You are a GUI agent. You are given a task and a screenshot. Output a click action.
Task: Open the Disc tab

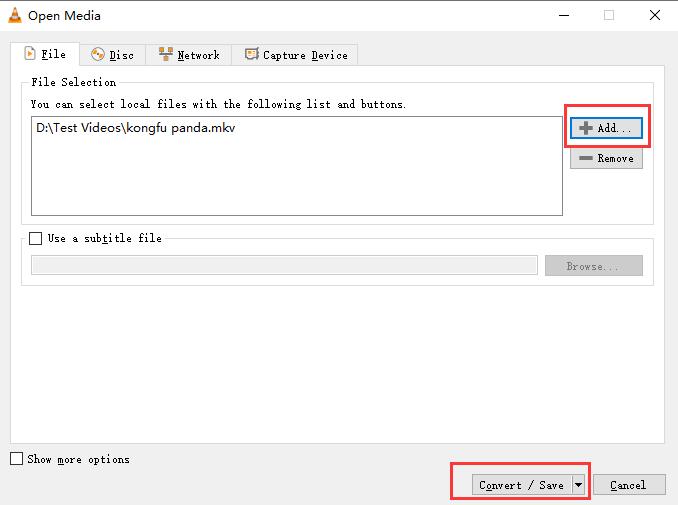click(112, 55)
